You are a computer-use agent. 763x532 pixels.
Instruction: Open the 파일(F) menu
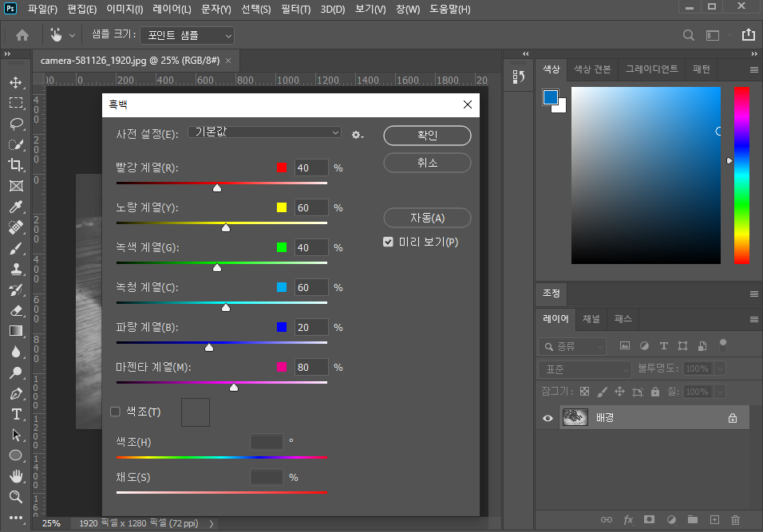click(42, 10)
